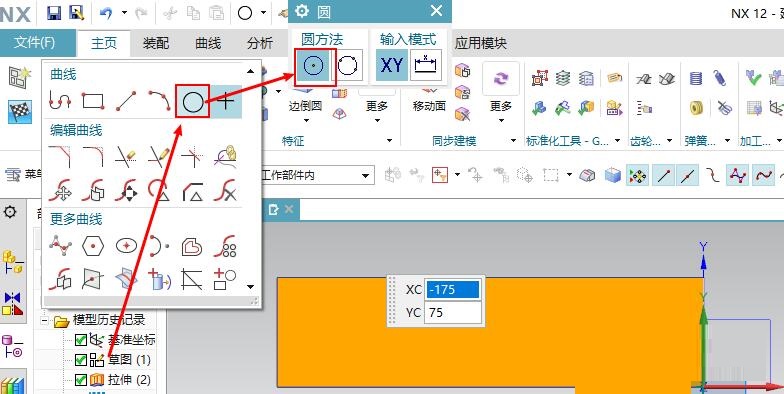Toggle the snap Midpoint option
784x394 pixels.
688,176
